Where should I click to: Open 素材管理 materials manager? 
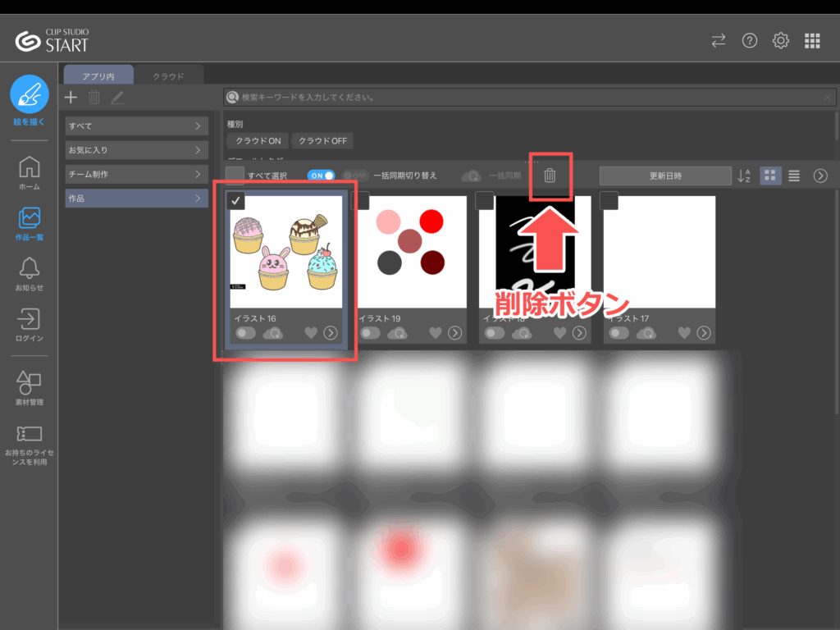coord(30,387)
